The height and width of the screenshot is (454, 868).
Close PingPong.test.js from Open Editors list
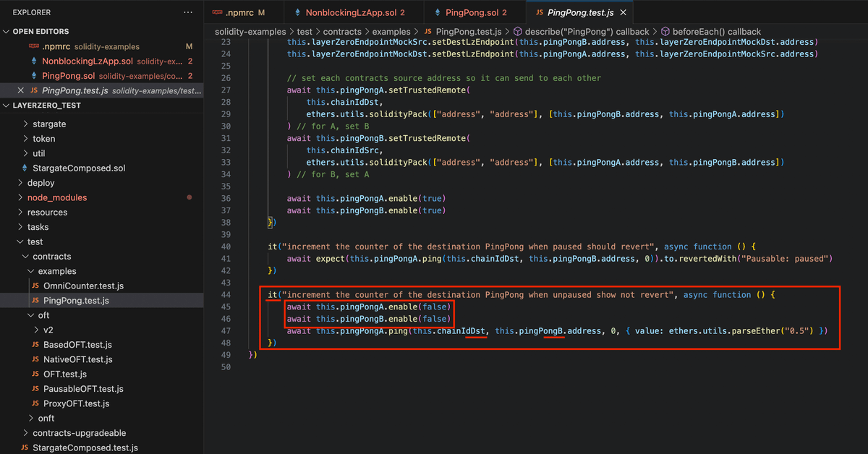(20, 90)
